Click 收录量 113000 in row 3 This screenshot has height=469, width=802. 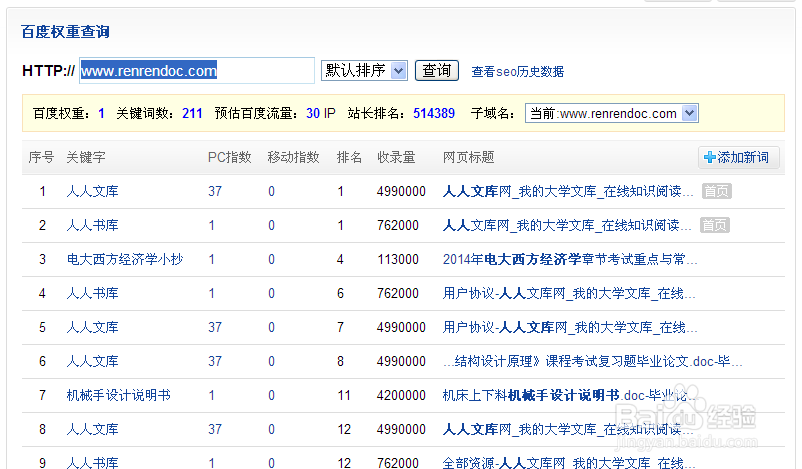398,259
